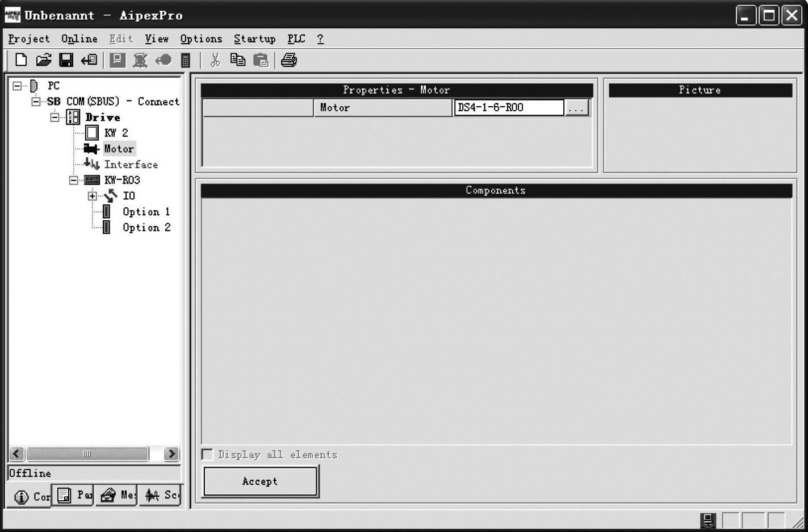Click the Cut scissors icon

215,60
